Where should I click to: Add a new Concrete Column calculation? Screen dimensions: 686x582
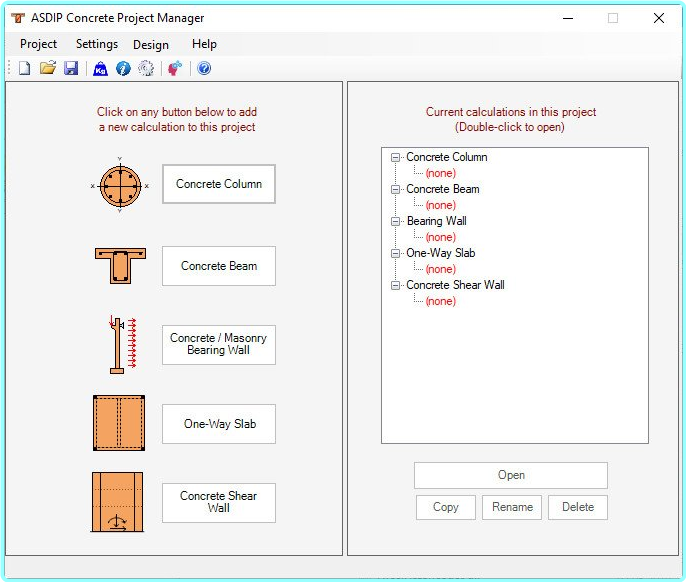tap(219, 184)
